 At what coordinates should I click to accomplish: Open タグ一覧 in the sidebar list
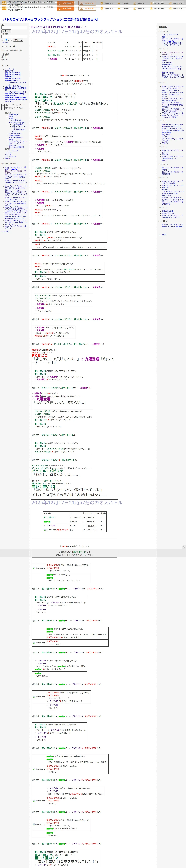(x=8, y=155)
